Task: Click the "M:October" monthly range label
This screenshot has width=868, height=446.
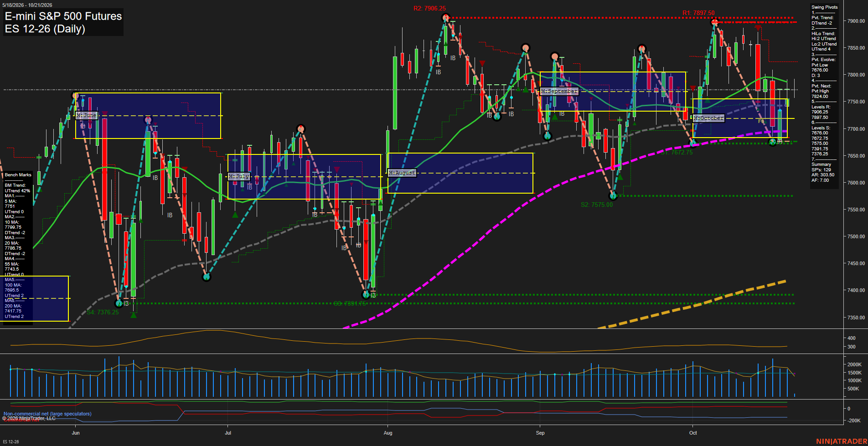Action: click(x=708, y=118)
